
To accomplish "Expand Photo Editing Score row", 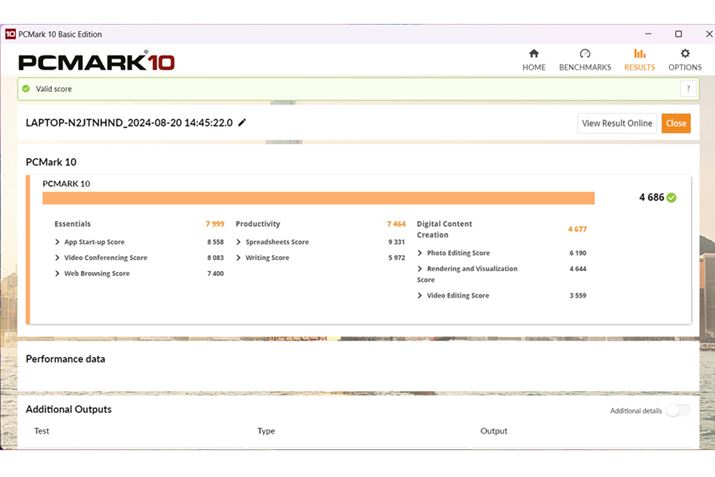I will (420, 253).
